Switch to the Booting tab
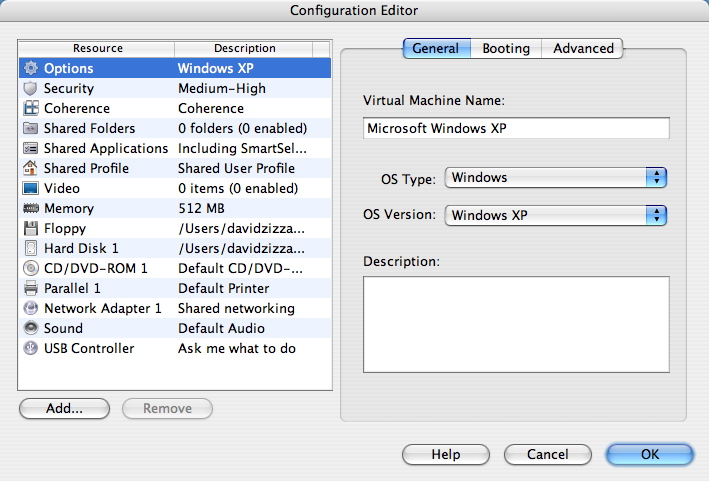The image size is (709, 481). point(506,48)
